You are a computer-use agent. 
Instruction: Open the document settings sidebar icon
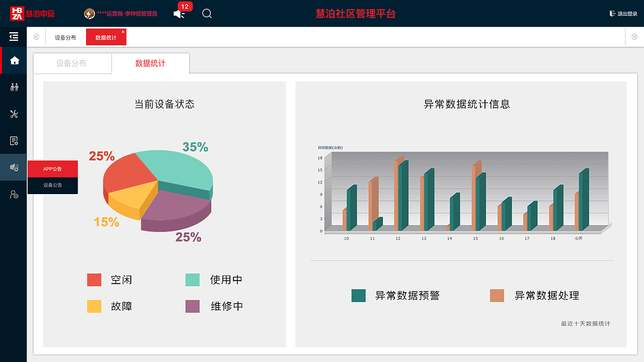pos(14,141)
